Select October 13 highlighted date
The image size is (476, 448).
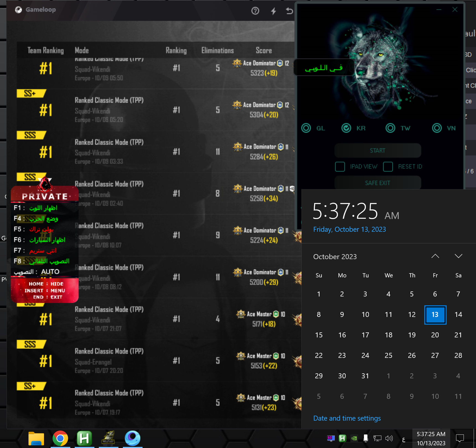point(435,315)
